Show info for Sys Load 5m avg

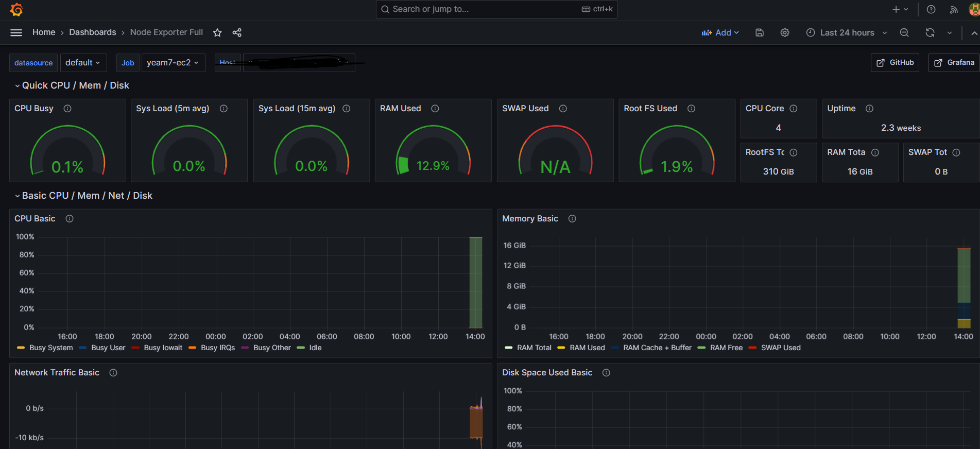pos(223,109)
